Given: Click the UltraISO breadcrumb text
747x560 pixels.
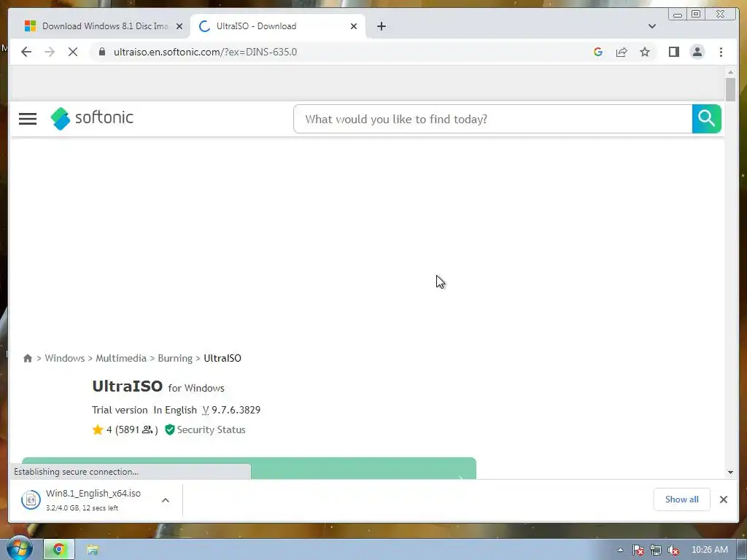Looking at the screenshot, I should tap(222, 358).
